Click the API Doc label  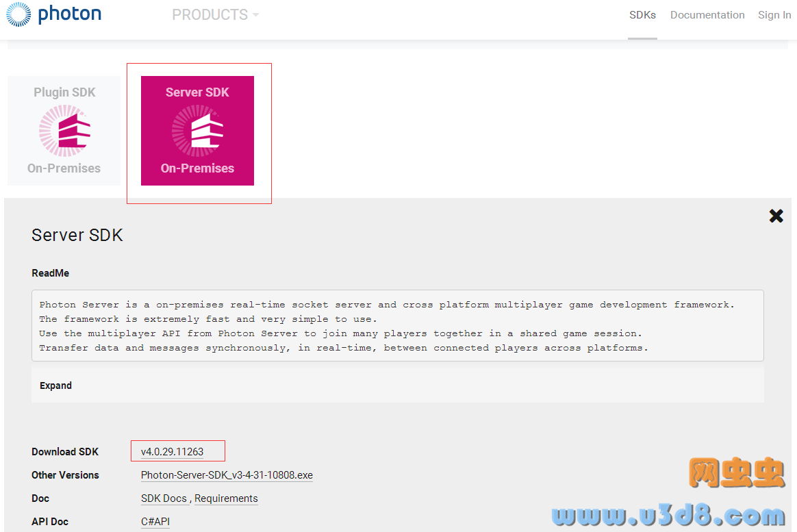click(x=50, y=522)
